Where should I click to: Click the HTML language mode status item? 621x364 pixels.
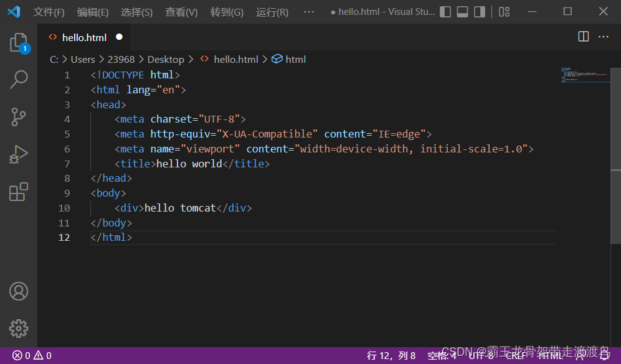click(x=551, y=355)
